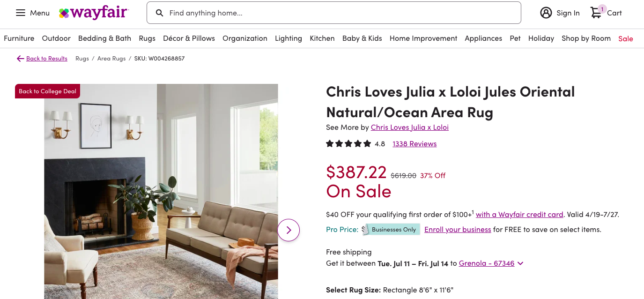Click the Chris Loves Julia x Loloi link

[410, 127]
